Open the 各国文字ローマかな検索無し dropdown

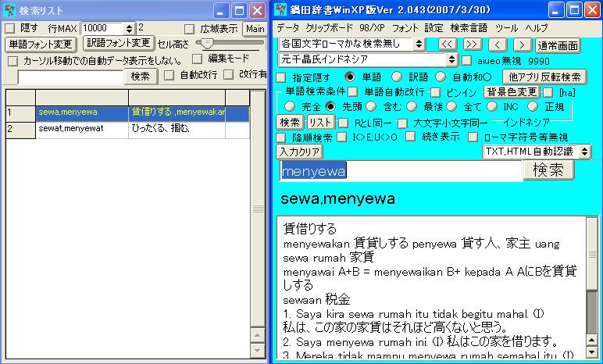coord(420,44)
